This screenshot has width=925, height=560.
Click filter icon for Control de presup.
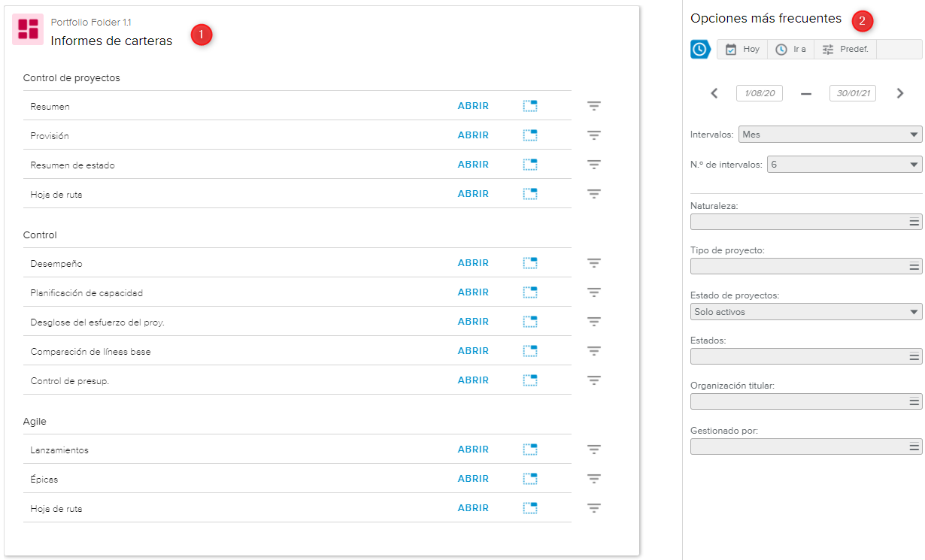point(593,380)
